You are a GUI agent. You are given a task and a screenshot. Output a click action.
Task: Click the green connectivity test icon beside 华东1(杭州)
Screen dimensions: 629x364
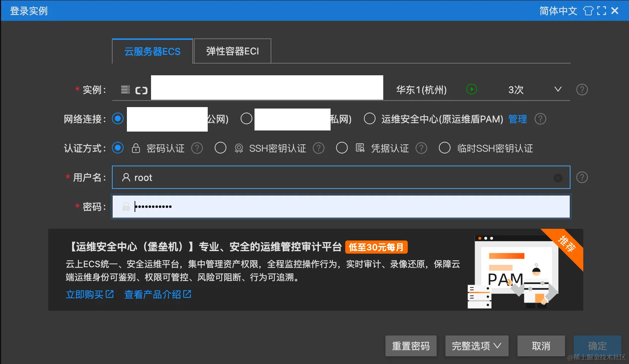[x=472, y=89]
